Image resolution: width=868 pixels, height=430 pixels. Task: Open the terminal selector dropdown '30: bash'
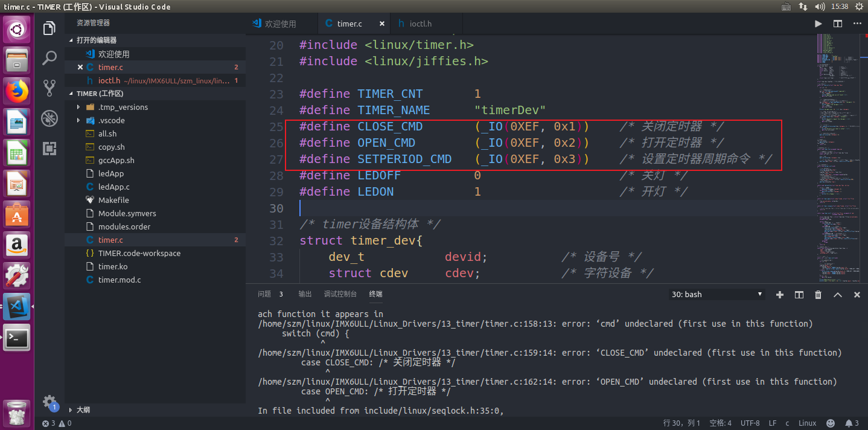[718, 295]
